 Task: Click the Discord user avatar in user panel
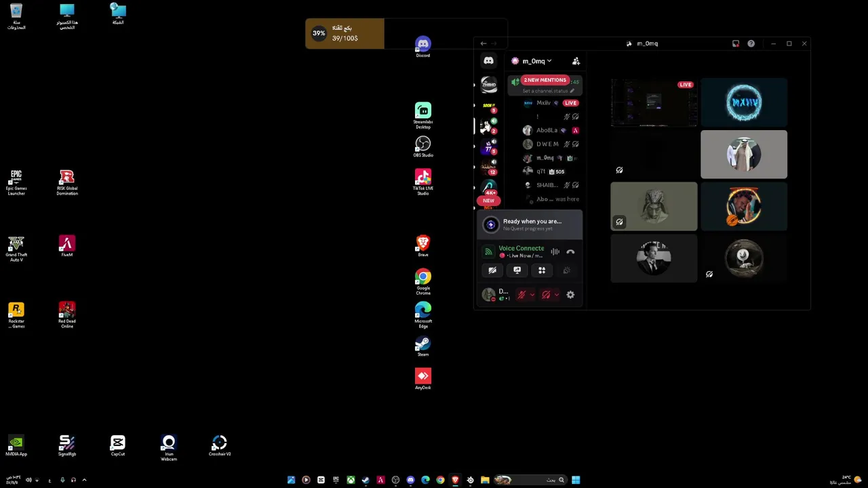(x=488, y=295)
